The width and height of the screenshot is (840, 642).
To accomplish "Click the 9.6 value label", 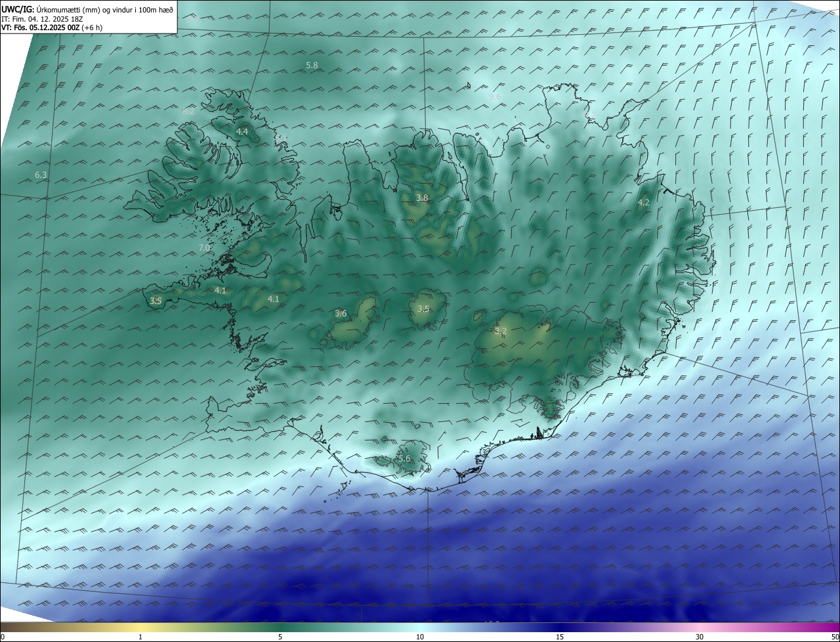I will 495,96.
